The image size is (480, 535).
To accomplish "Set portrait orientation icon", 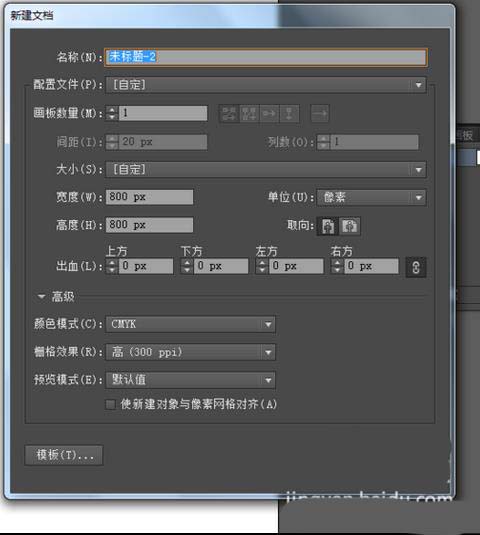I will pos(328,226).
